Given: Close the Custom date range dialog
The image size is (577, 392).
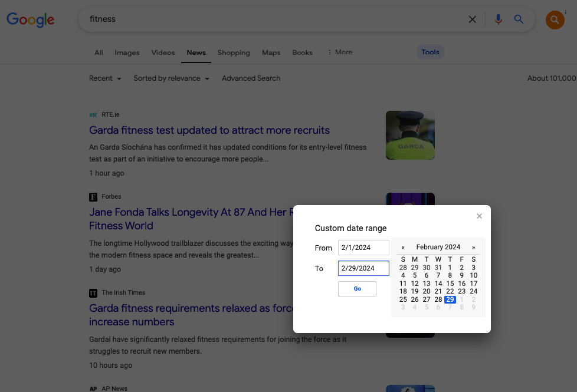Looking at the screenshot, I should [479, 216].
